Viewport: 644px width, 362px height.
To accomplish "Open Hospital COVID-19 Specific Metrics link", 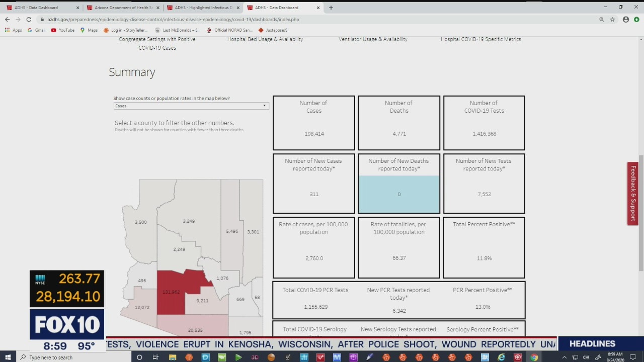I will 481,39.
